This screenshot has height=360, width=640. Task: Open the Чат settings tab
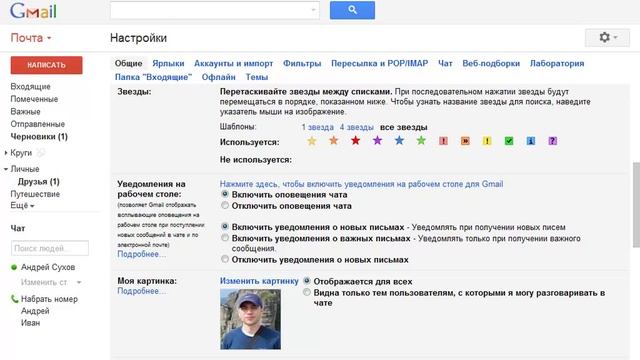tap(445, 63)
